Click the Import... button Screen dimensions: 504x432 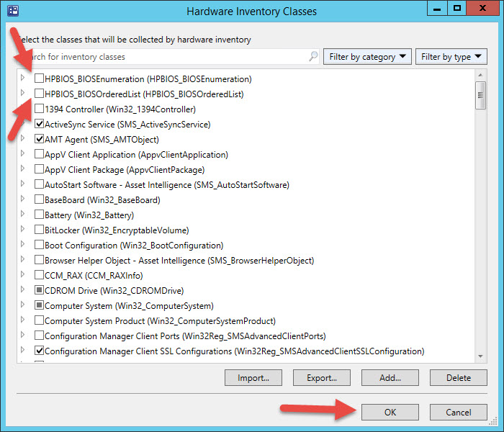pos(253,377)
